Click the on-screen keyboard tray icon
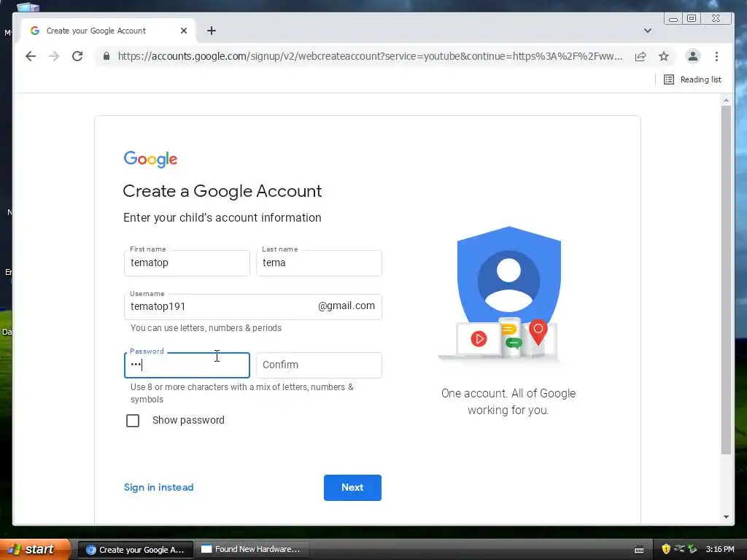The image size is (747, 560). click(x=639, y=550)
